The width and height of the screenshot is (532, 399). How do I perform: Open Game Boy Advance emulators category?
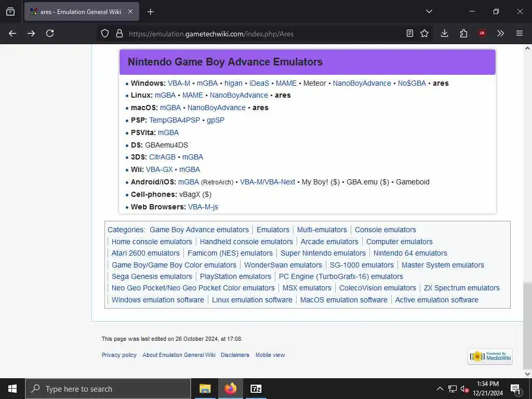coord(199,230)
